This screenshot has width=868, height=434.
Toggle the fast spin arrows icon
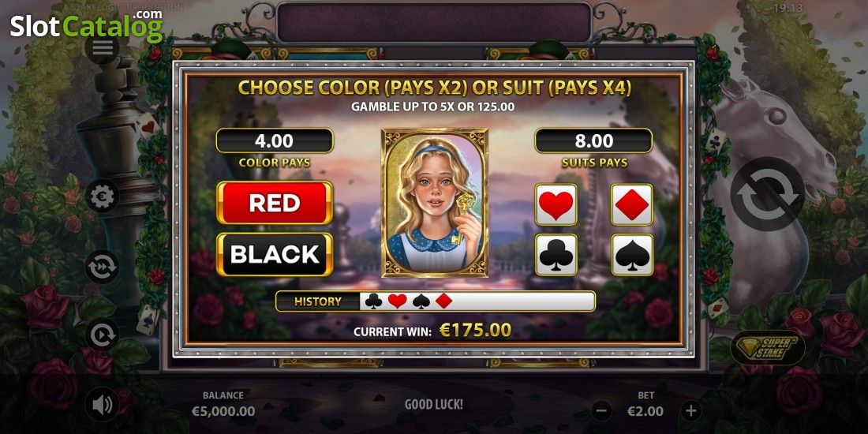[102, 267]
